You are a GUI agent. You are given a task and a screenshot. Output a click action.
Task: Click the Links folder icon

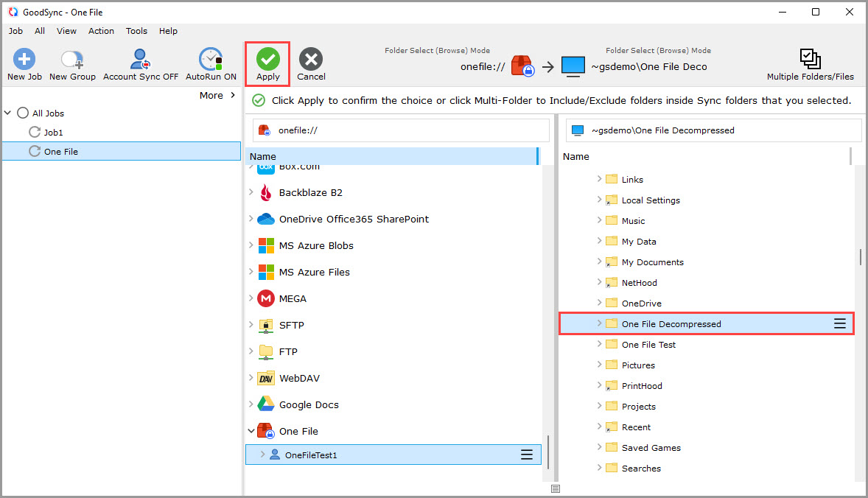point(612,179)
